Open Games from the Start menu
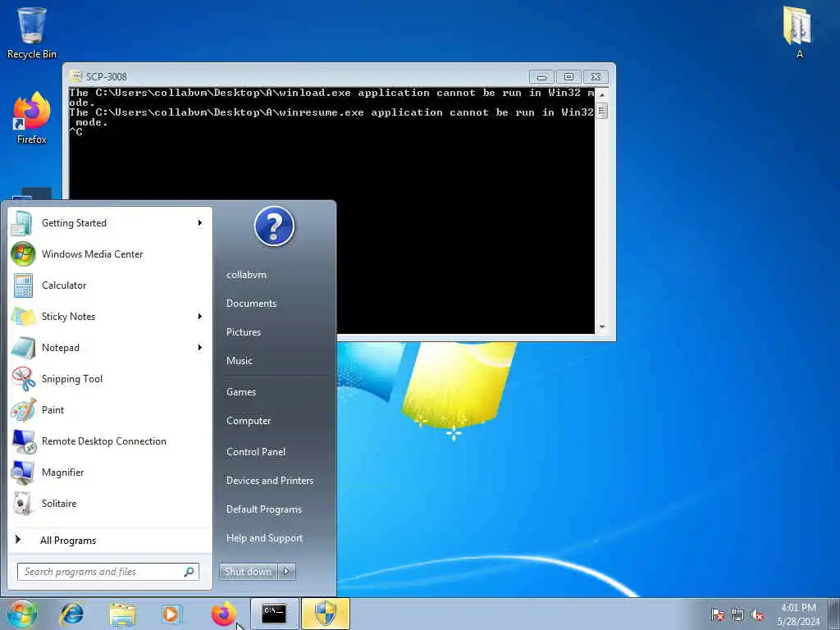The height and width of the screenshot is (630, 840). 241,391
